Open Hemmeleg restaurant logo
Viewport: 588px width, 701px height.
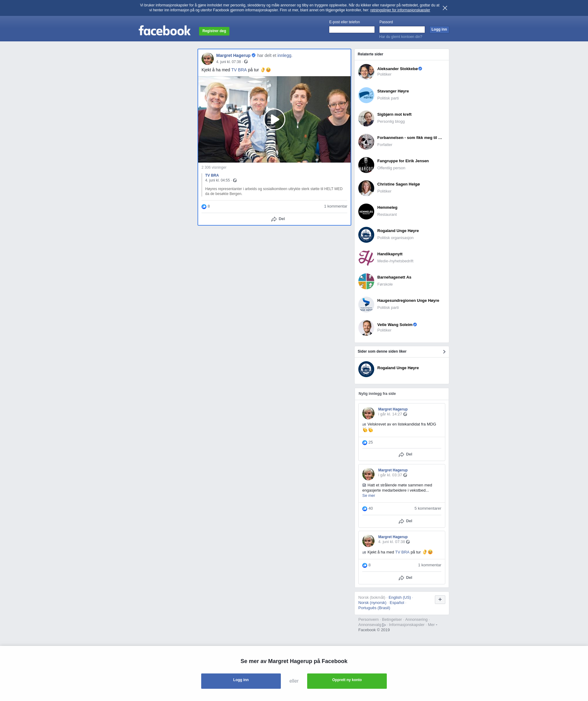366,212
